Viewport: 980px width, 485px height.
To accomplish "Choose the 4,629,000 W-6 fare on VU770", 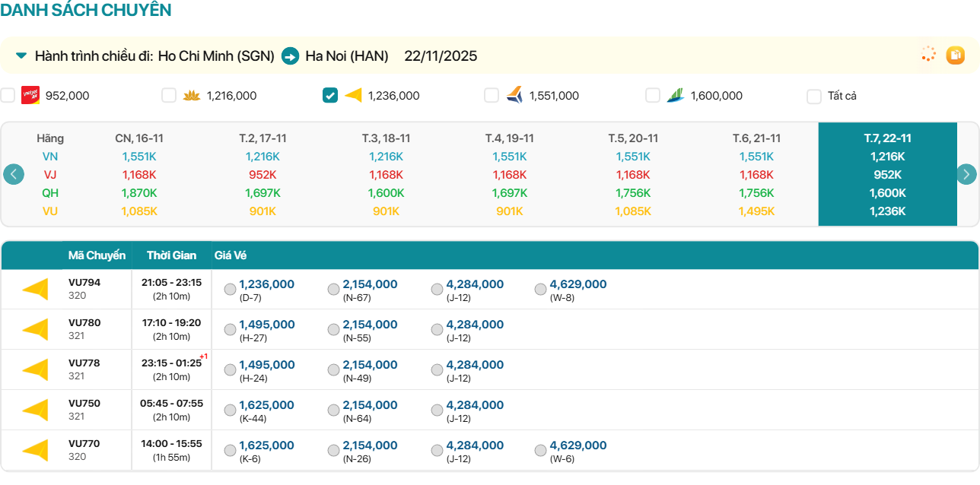I will pos(540,451).
